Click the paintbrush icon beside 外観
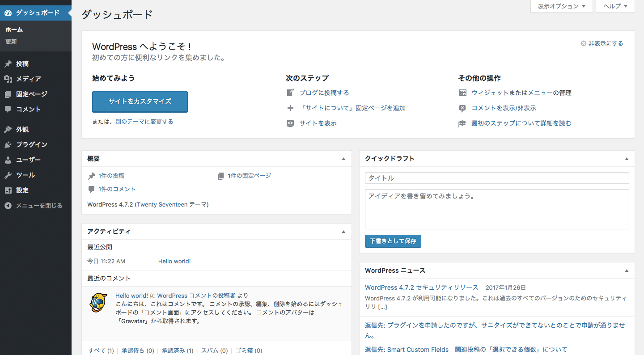 (8, 130)
